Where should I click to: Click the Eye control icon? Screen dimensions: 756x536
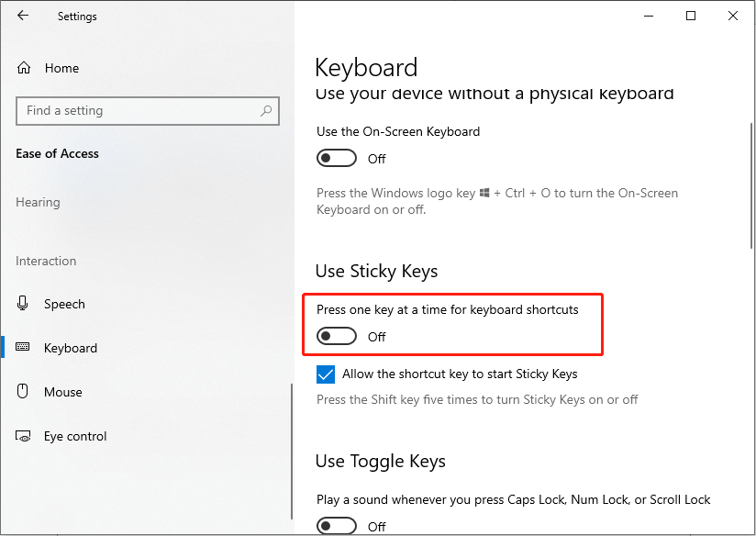[x=23, y=436]
